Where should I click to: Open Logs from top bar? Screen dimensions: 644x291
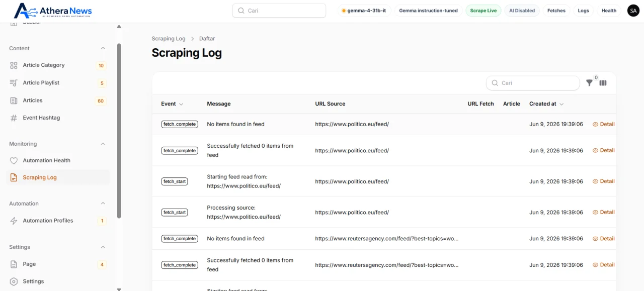tap(583, 11)
